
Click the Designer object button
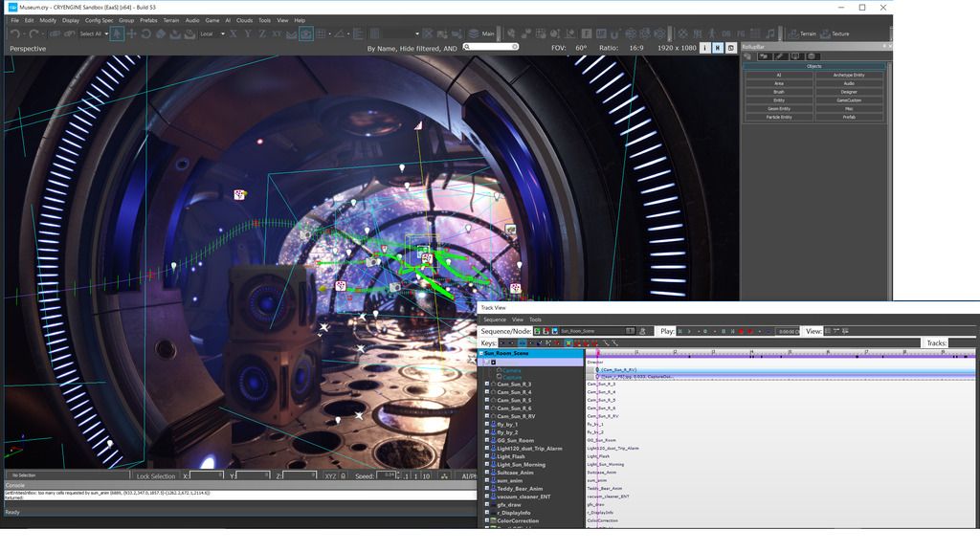[849, 92]
